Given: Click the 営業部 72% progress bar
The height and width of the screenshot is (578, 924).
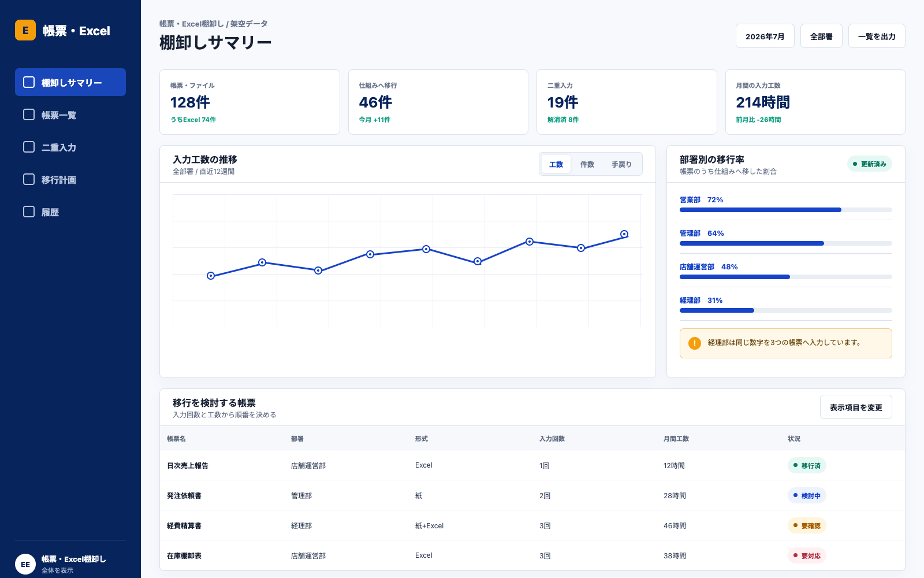Looking at the screenshot, I should pos(786,210).
